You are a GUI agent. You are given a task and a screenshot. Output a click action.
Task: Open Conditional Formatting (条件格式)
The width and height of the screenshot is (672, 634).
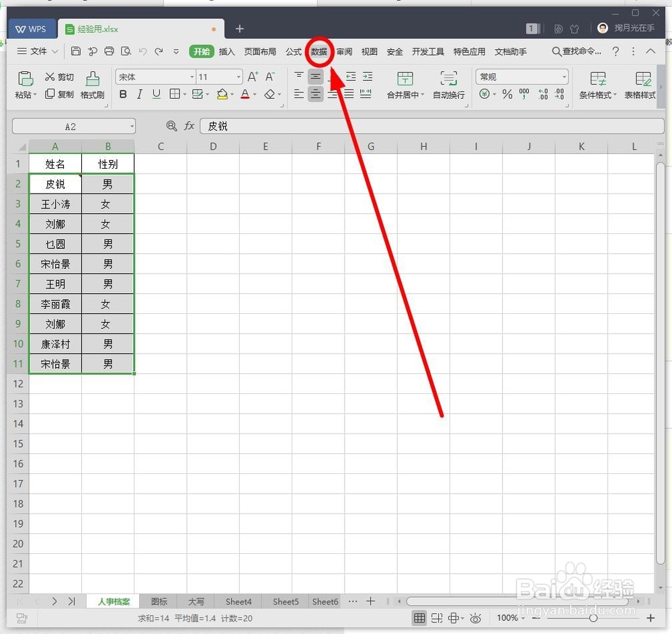[597, 85]
